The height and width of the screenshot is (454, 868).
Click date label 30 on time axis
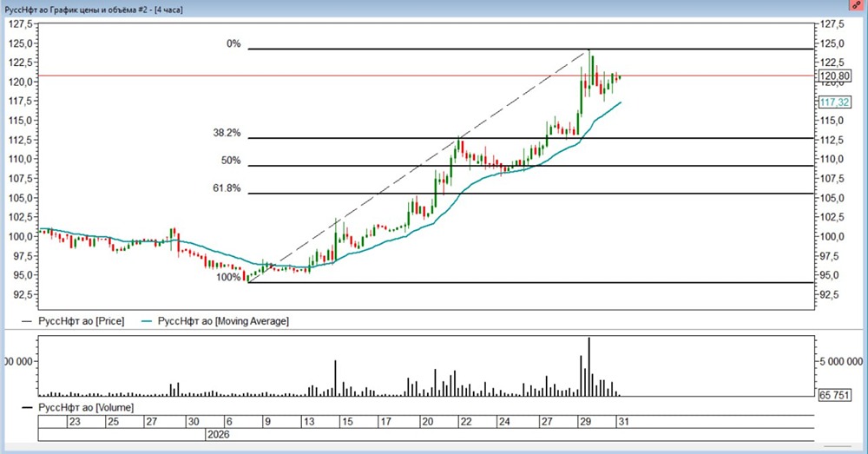(x=194, y=421)
